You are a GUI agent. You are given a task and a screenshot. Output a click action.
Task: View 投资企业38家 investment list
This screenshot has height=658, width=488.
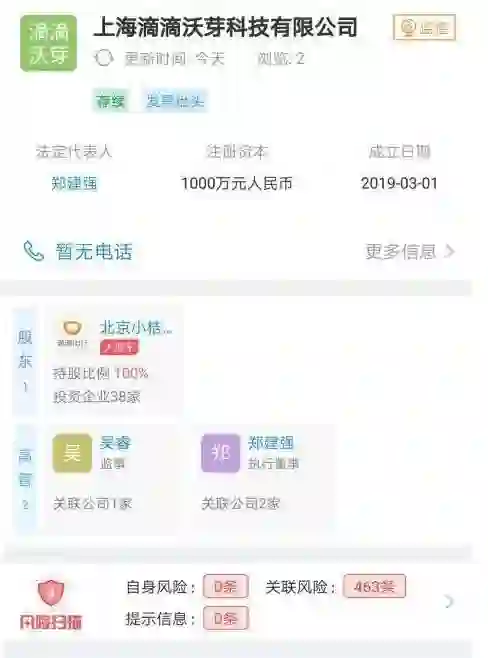[97, 397]
